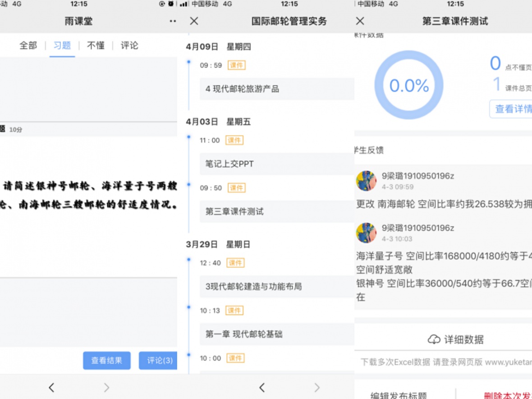Click the cloud download icon beside 详细数据

pyautogui.click(x=434, y=339)
